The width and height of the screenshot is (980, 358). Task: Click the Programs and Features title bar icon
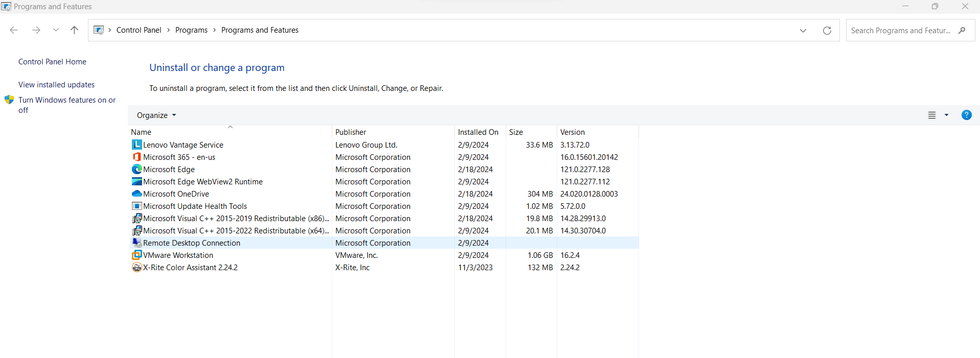click(6, 7)
